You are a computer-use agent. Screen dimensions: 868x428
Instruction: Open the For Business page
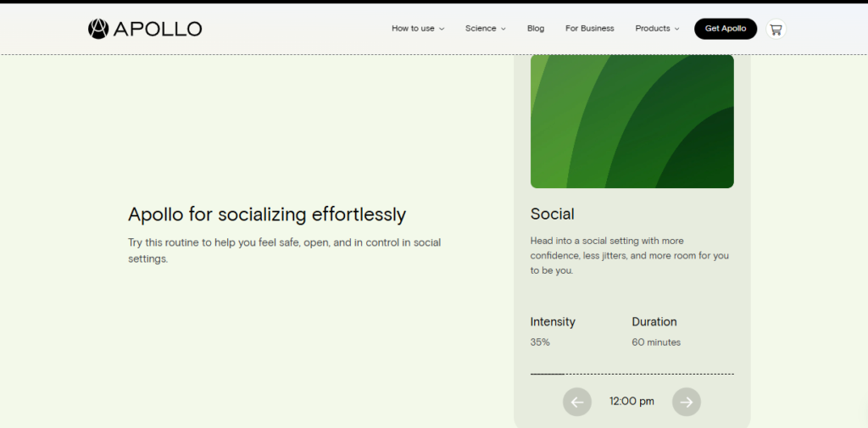(590, 29)
